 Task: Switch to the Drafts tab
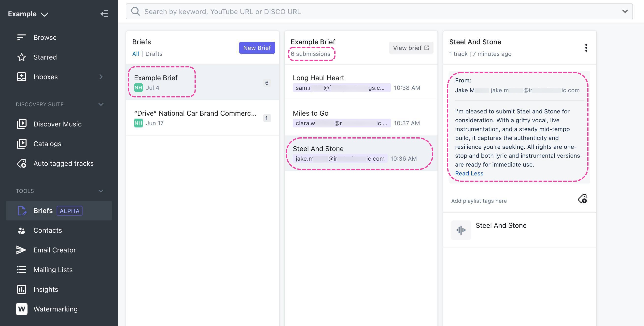pyautogui.click(x=154, y=54)
